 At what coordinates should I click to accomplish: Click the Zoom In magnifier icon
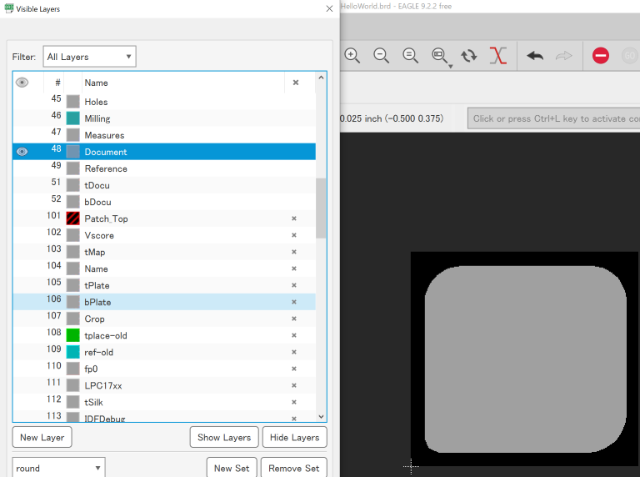coord(352,55)
